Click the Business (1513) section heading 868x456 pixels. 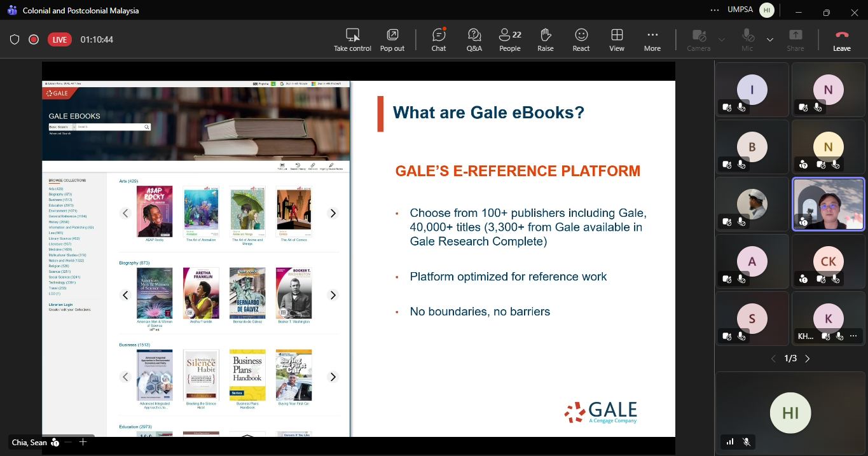(134, 345)
